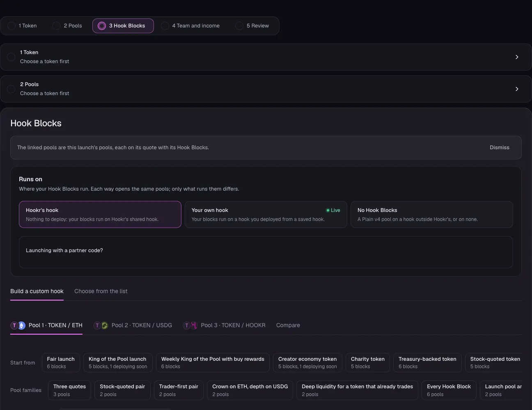Click the Hook Blocks section heading
The image size is (532, 410).
point(36,123)
